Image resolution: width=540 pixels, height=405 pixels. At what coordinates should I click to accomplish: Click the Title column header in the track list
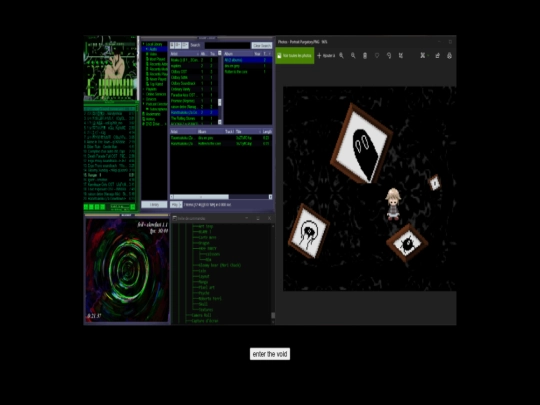click(x=247, y=132)
